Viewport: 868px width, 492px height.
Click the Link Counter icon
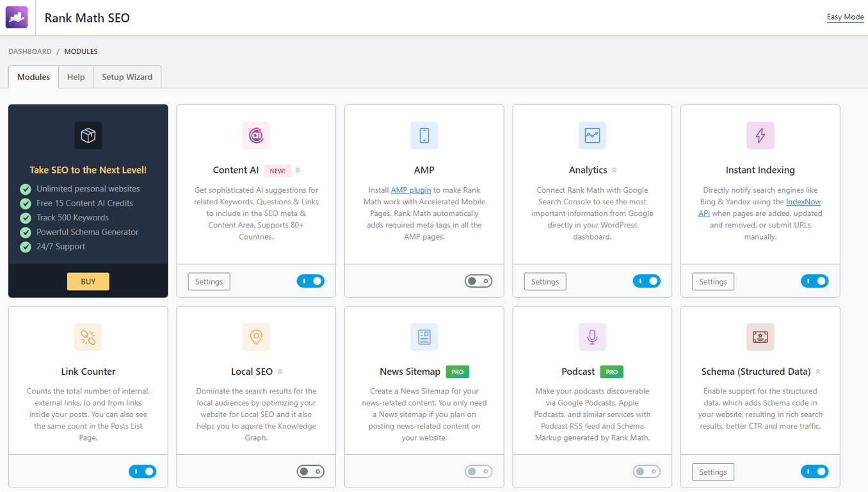[x=88, y=337]
